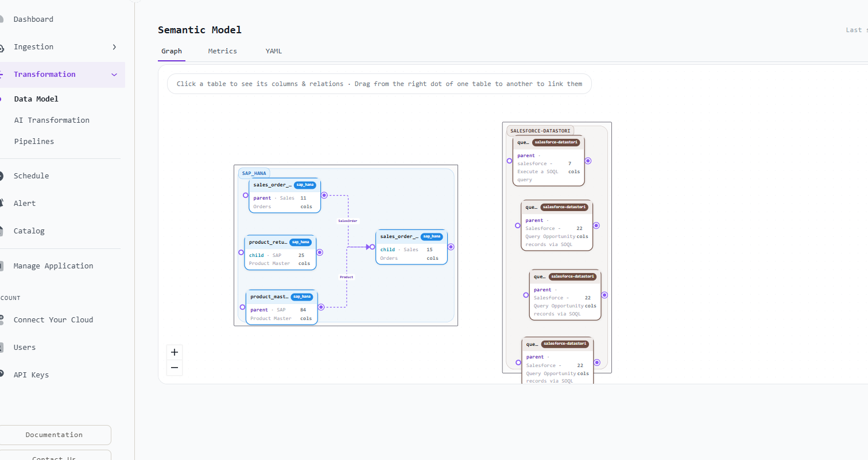Click the SALESFORCE-DATASTORI group label
868x460 pixels.
point(540,131)
